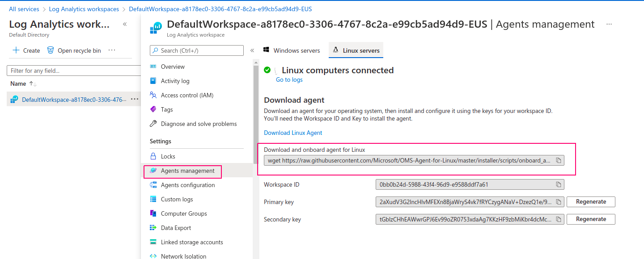Click the Tags icon
Image resolution: width=644 pixels, height=259 pixels.
153,109
